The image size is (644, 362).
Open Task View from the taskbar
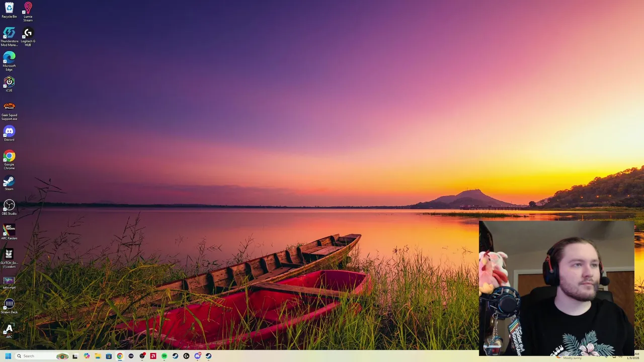point(75,356)
